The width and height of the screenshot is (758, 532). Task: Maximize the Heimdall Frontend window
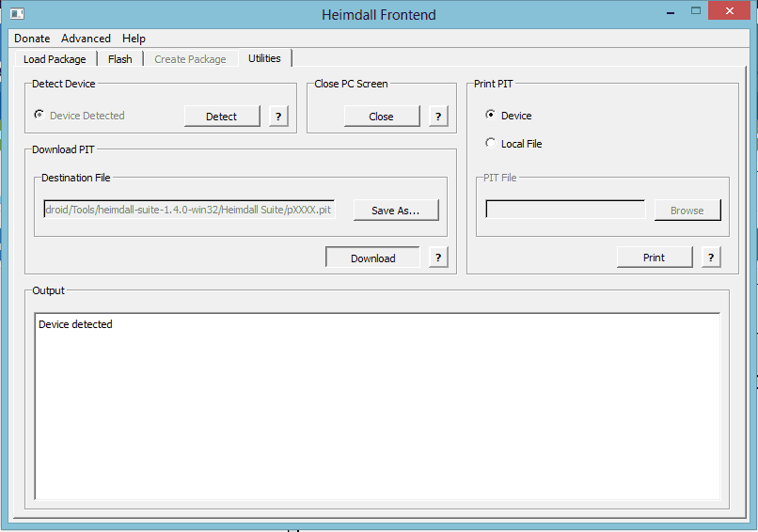(x=696, y=11)
